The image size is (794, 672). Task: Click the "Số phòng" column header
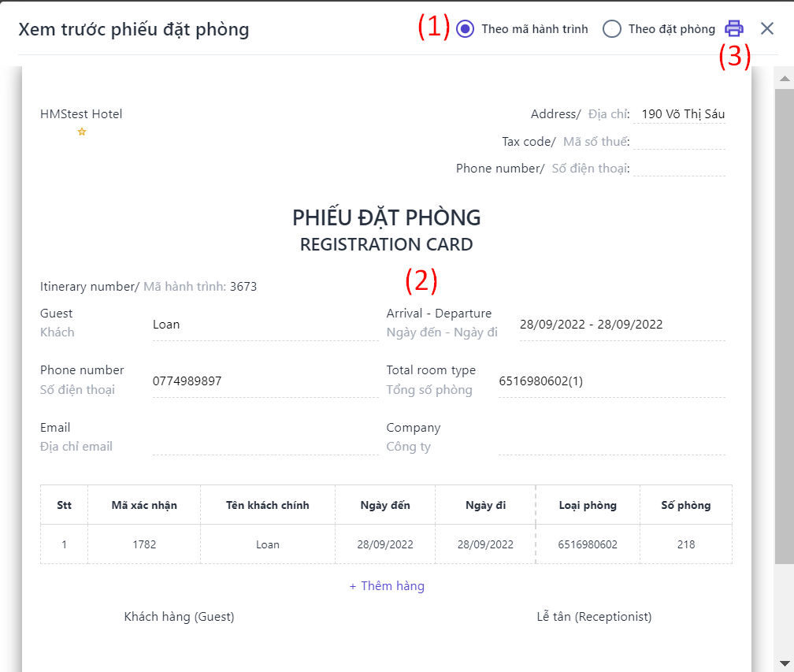coord(685,505)
